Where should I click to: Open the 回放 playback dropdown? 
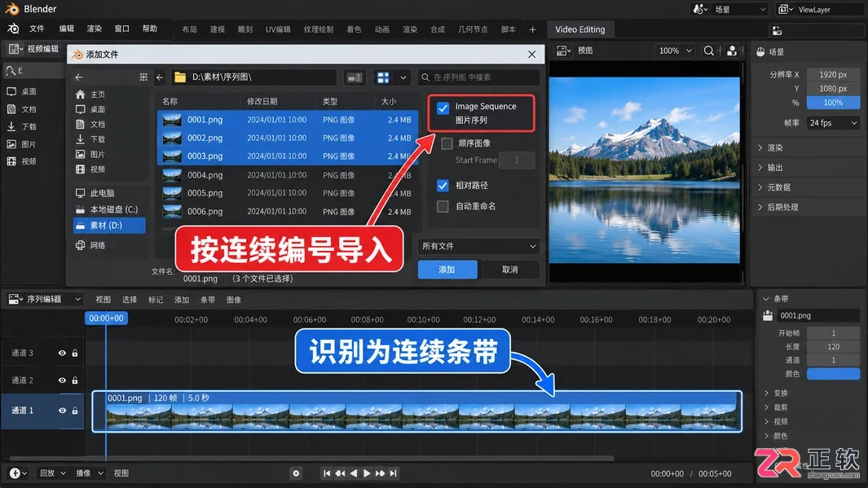[x=53, y=473]
